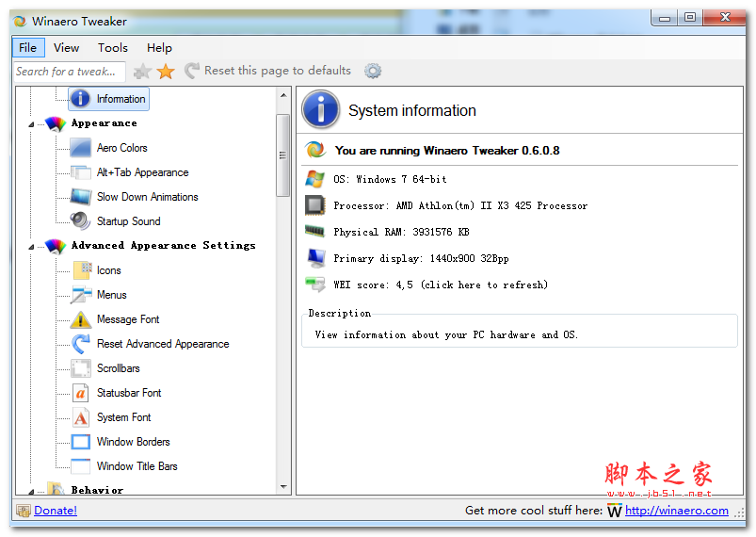Screen dimensions: 756x537
Task: Click the Physical RAM: 3931576 KB text
Action: [401, 232]
